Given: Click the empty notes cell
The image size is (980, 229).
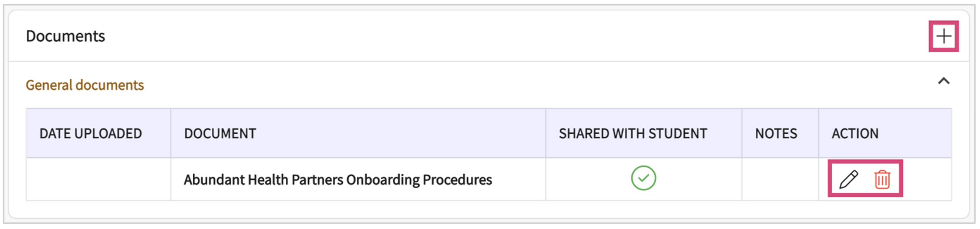Looking at the screenshot, I should coord(780,179).
